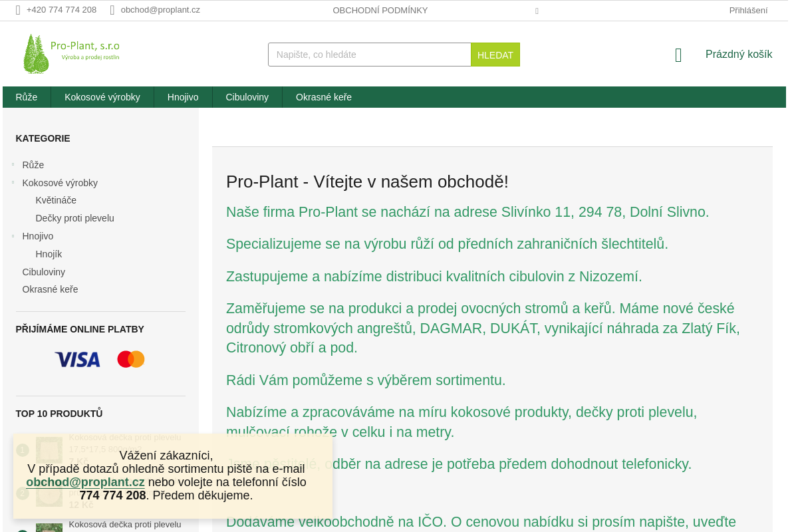
Task: Open Kokosové výrobky in the menu bar
Action: pyautogui.click(x=102, y=97)
